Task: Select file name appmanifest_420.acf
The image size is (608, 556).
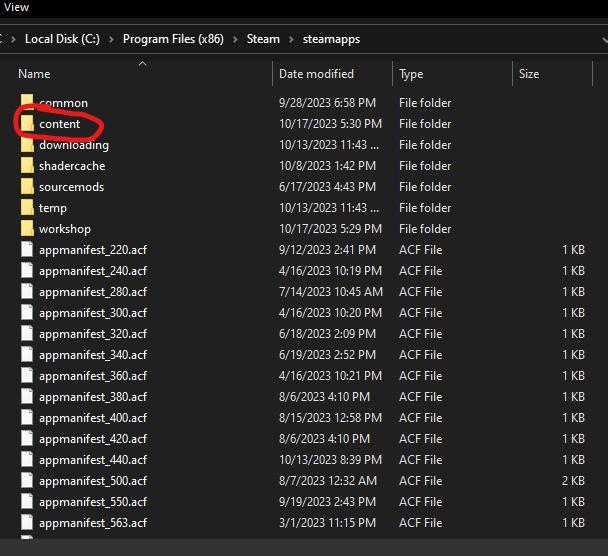Action: coord(93,439)
